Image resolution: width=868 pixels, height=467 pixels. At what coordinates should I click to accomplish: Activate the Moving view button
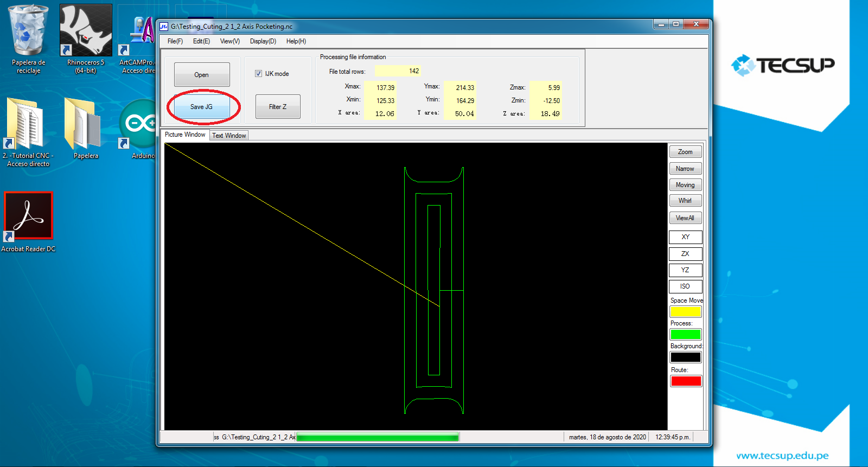tap(685, 185)
